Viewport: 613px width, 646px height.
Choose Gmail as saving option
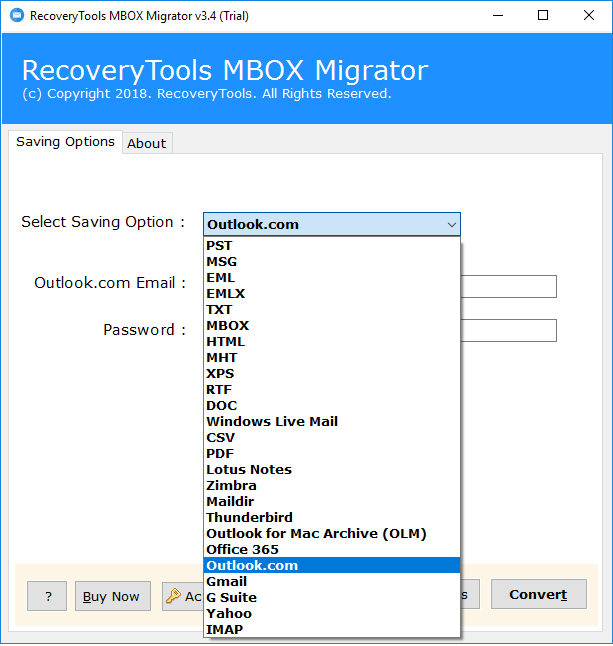(x=332, y=581)
